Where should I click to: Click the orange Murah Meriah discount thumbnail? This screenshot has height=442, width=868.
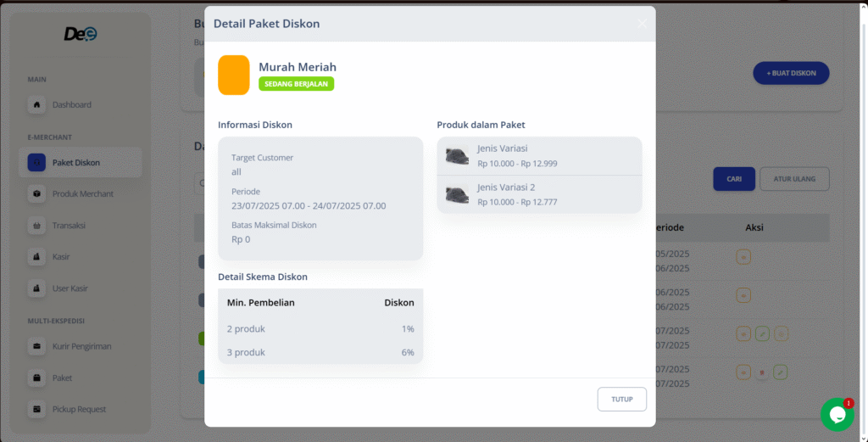234,75
